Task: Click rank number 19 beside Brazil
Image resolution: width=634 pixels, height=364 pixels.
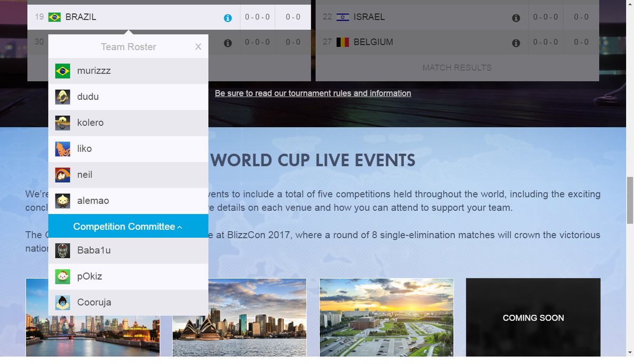Action: tap(39, 17)
